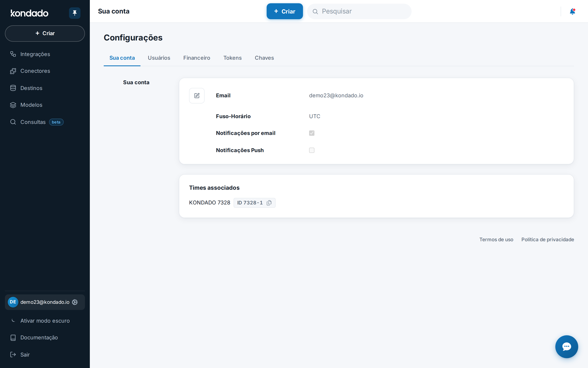The image size is (588, 368).
Task: Click the email value demo23@kondado.io in the account card
Action: [336, 96]
